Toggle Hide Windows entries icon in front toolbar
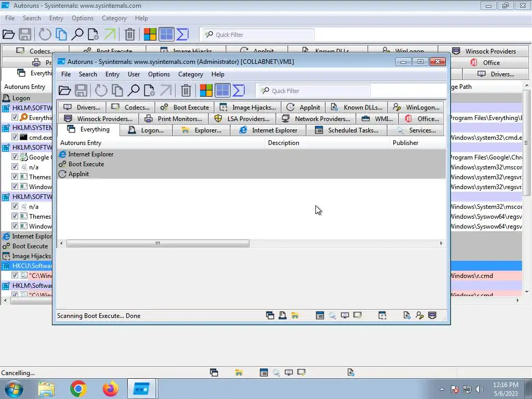Viewport: 532px width, 399px height. tap(222, 90)
